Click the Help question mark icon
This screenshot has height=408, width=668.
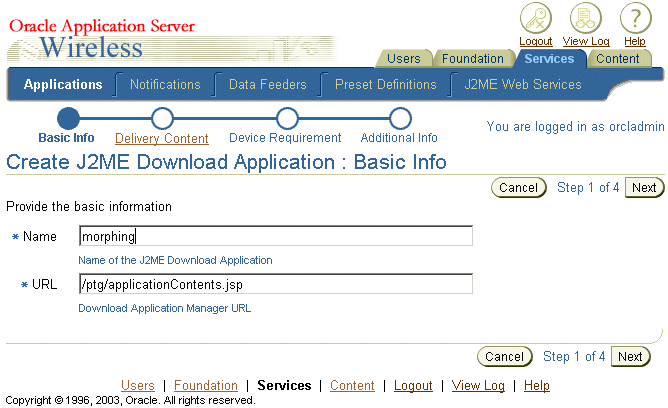pyautogui.click(x=635, y=19)
